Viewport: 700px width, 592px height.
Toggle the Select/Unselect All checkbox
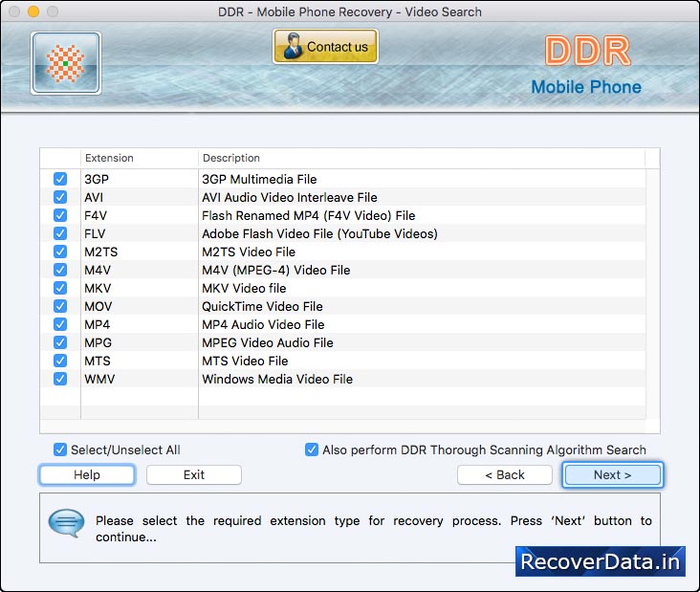(x=60, y=449)
